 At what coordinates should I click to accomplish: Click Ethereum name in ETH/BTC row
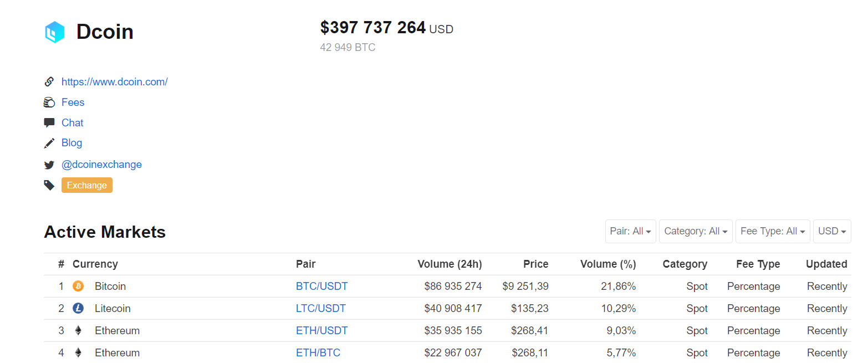[x=117, y=352]
